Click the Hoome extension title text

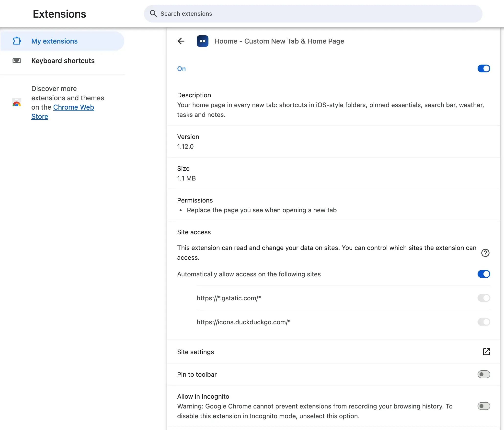pyautogui.click(x=279, y=41)
